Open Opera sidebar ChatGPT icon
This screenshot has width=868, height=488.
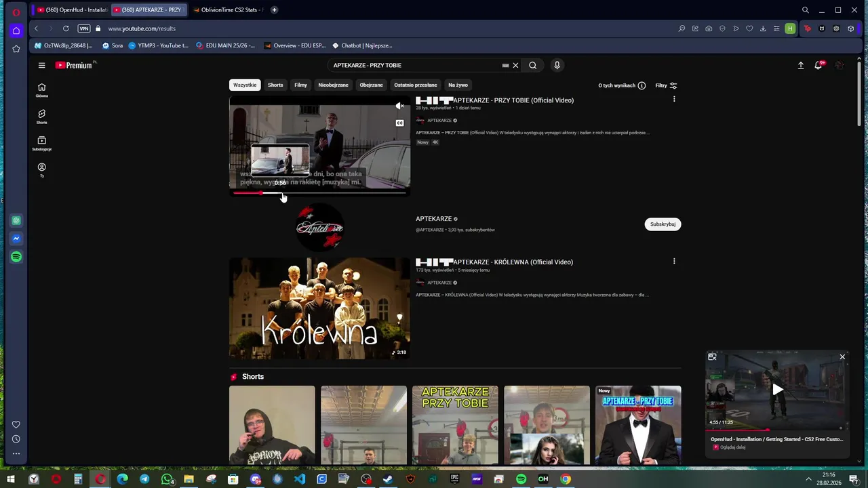click(x=16, y=220)
